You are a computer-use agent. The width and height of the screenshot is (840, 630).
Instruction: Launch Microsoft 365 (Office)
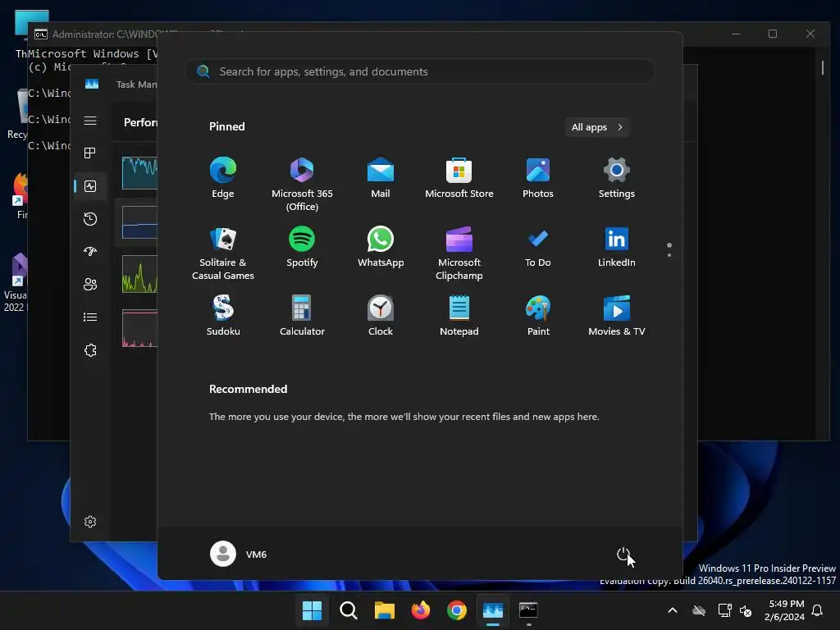tap(302, 185)
